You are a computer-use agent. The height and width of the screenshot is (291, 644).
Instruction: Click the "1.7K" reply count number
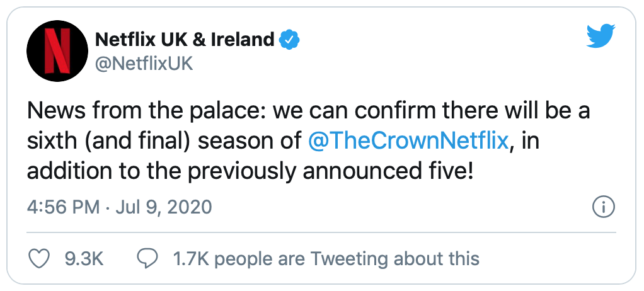point(192,259)
